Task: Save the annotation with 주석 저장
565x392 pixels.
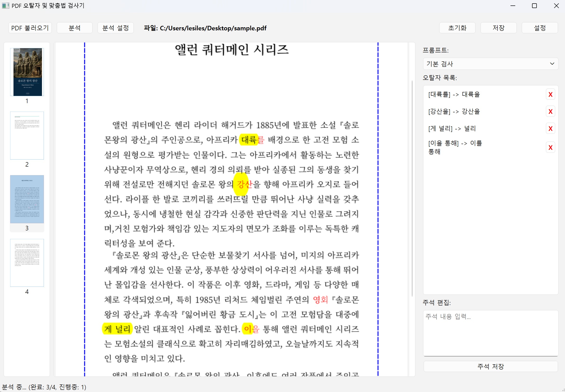Action: tap(490, 366)
